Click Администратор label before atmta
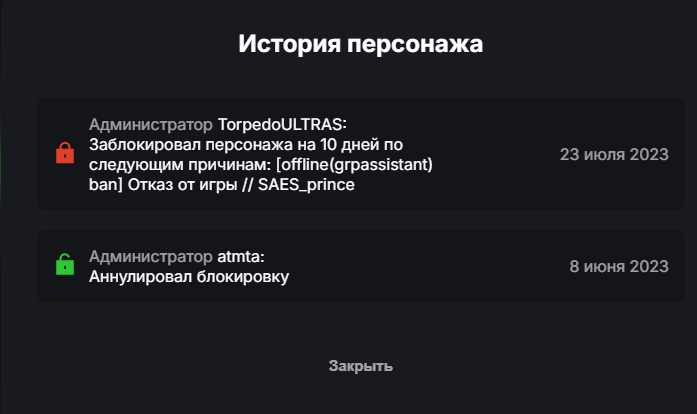This screenshot has height=414, width=697. [151, 257]
